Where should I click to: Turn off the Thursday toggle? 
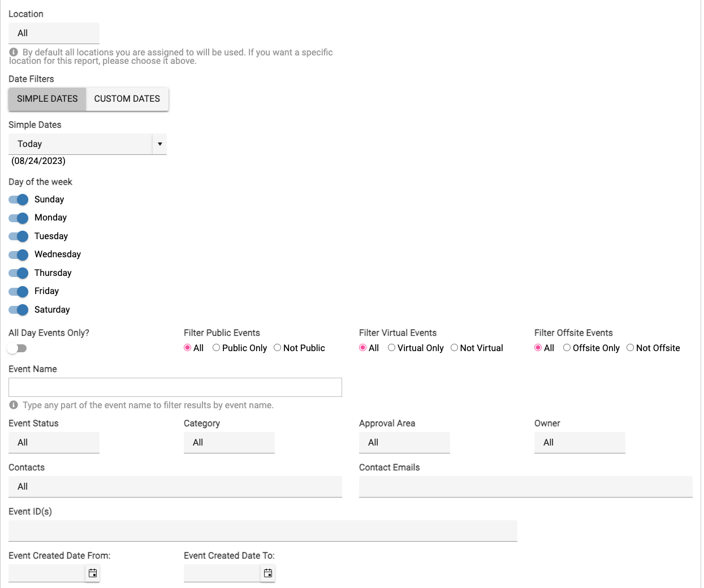[x=19, y=273]
